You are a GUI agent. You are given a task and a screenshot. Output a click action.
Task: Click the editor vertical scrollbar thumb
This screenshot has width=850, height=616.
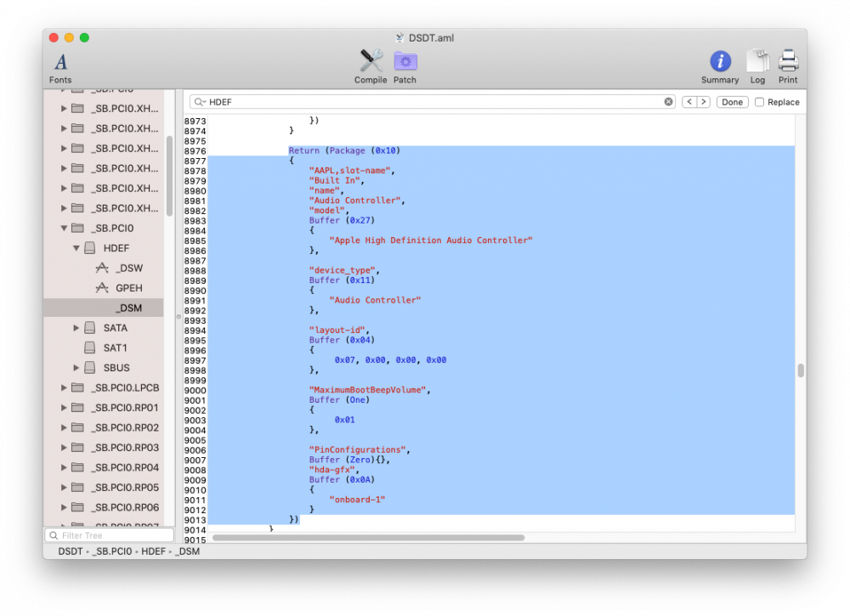click(x=801, y=370)
